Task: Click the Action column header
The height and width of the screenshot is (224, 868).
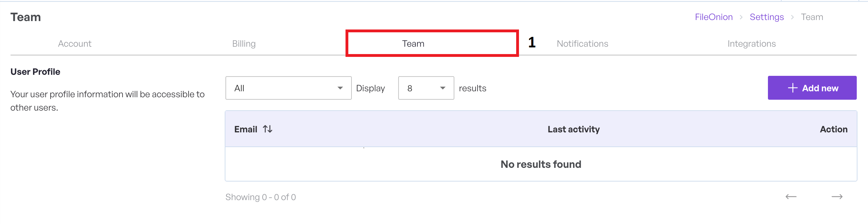Action: click(834, 129)
